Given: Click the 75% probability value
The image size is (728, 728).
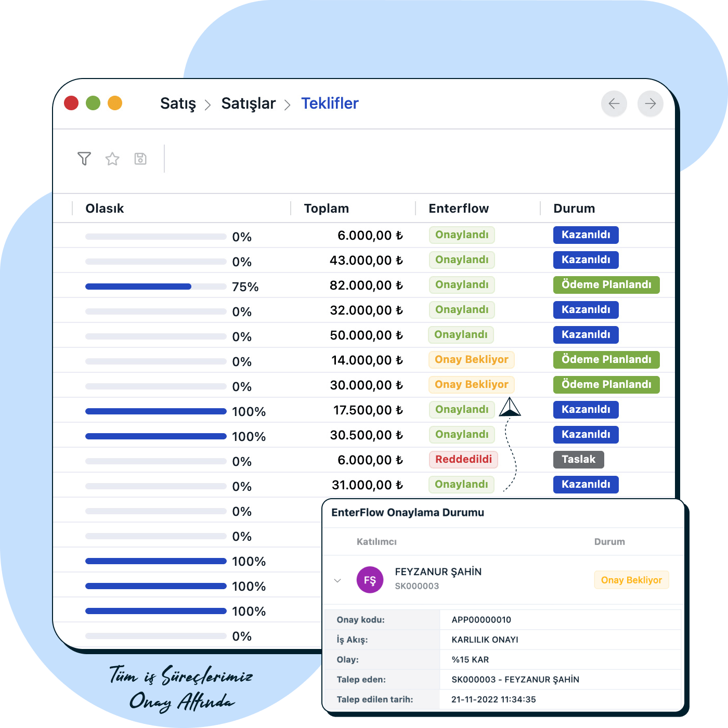Looking at the screenshot, I should tap(245, 287).
